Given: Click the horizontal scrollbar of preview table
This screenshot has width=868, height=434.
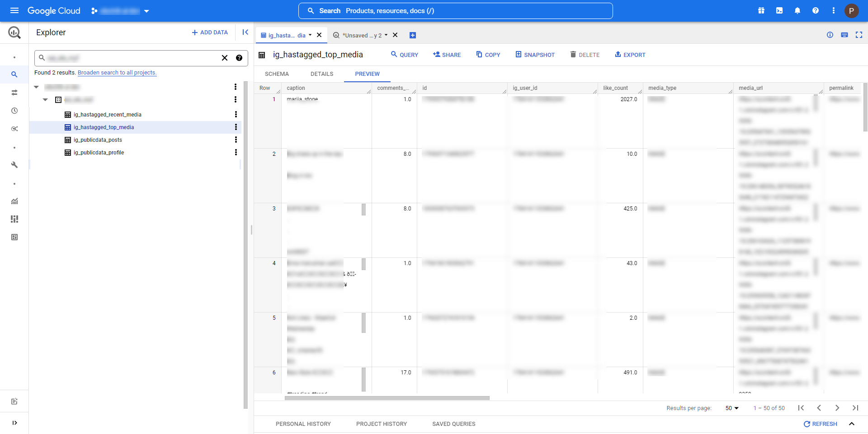Looking at the screenshot, I should tap(387, 398).
